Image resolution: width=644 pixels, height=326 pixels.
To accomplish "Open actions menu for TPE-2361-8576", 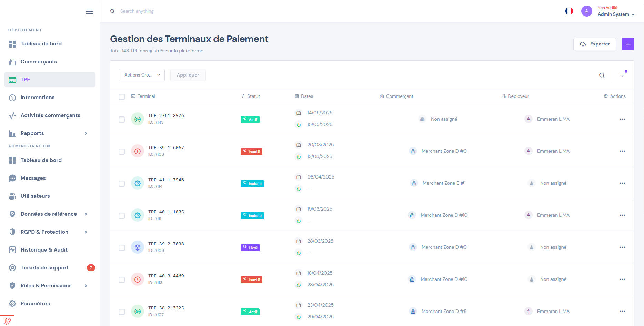I will point(622,119).
